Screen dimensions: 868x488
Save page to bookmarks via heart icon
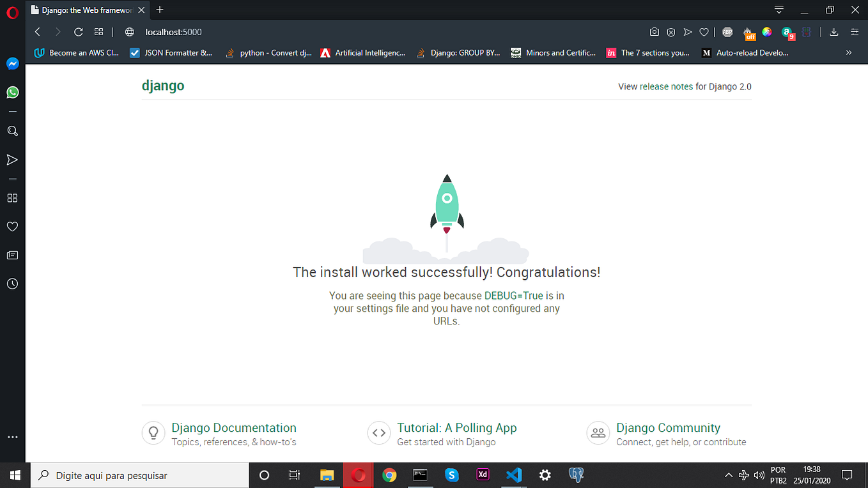tap(704, 31)
